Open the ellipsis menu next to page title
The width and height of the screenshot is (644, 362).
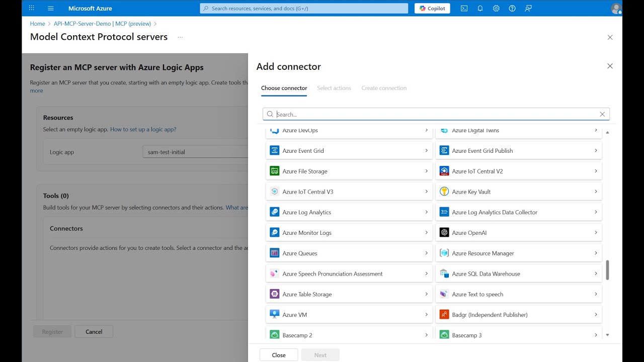(180, 37)
